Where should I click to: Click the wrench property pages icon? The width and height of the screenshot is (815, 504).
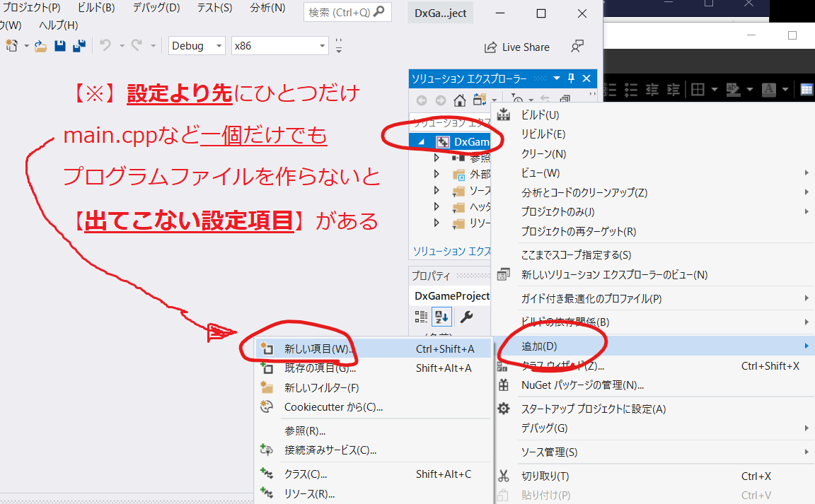point(467,317)
